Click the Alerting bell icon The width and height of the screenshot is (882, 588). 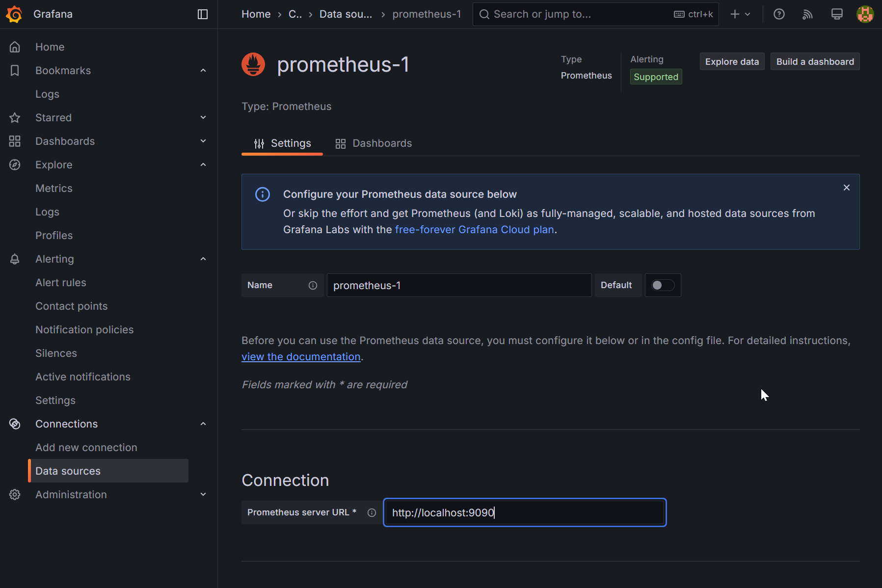[x=15, y=259]
